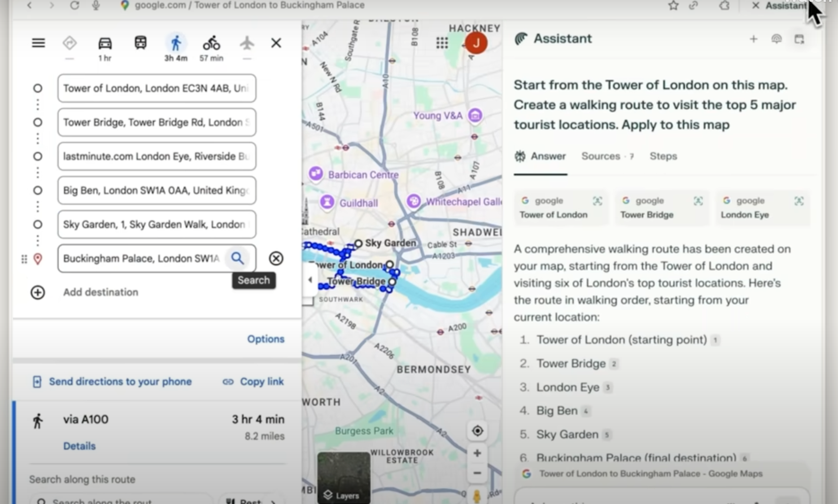Start a new Assistant thread with plus

[754, 39]
